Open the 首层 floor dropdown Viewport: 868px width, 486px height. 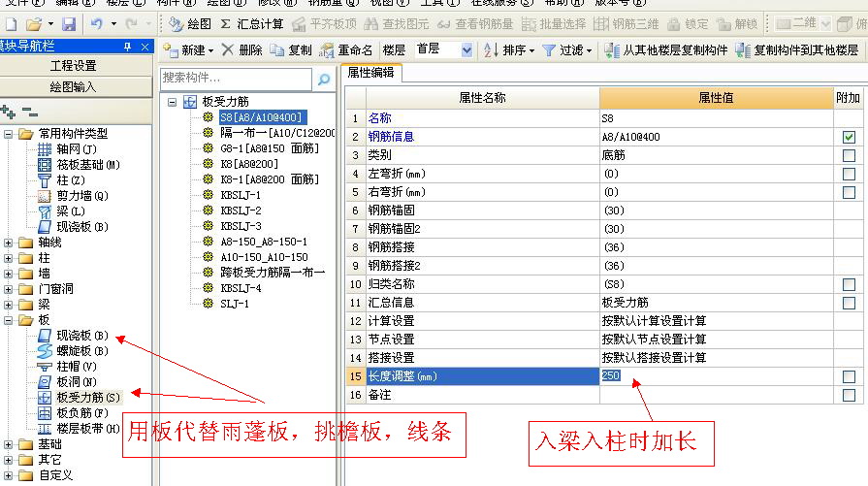point(466,50)
